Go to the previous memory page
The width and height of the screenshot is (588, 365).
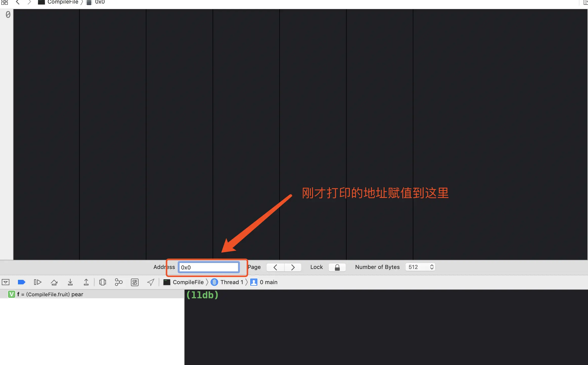(x=275, y=267)
